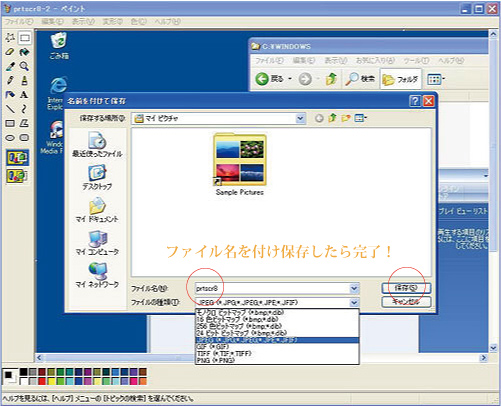Open デスクトップ in the places sidebar
This screenshot has height=406, width=501.
pyautogui.click(x=97, y=177)
